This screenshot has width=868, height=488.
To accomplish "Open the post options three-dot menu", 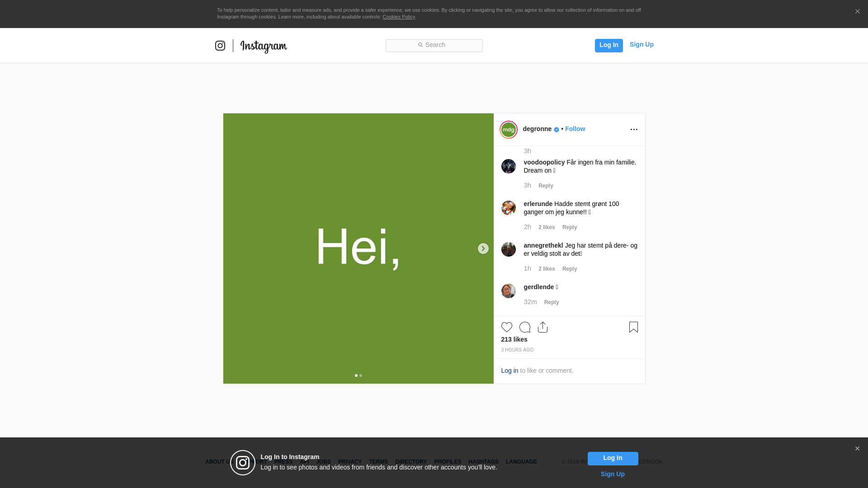I will point(634,130).
